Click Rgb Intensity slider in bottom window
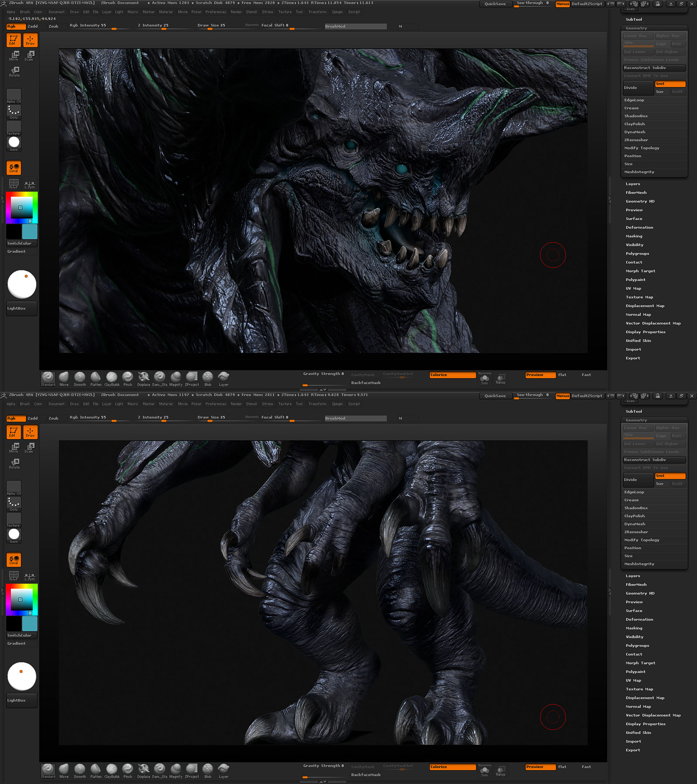The height and width of the screenshot is (784, 697). (99, 418)
